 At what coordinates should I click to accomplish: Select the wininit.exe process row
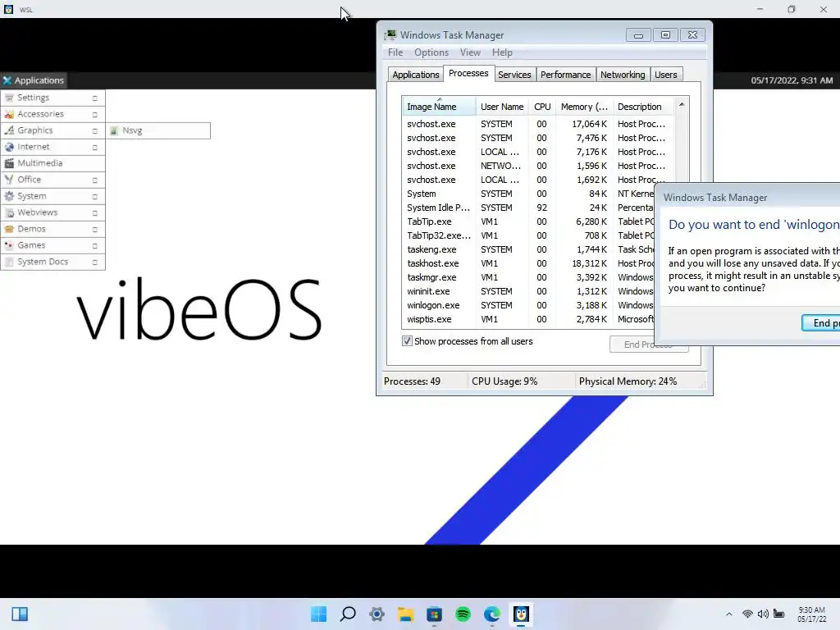pos(527,291)
